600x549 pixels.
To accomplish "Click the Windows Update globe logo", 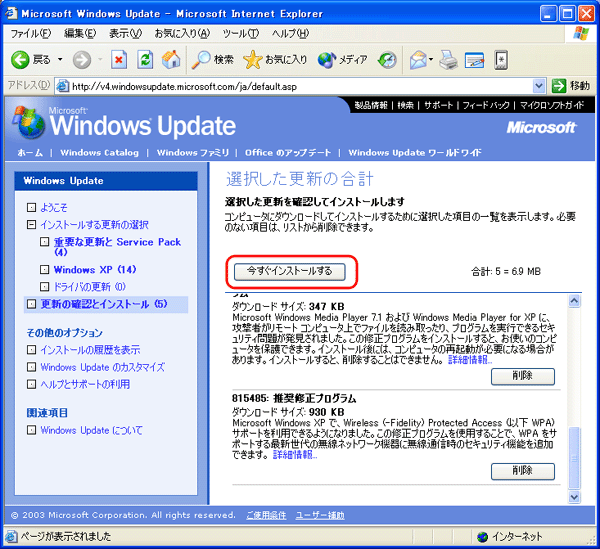I will pos(28,122).
